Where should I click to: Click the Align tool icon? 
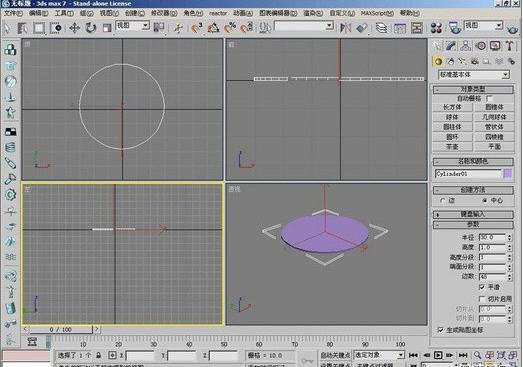(362, 28)
